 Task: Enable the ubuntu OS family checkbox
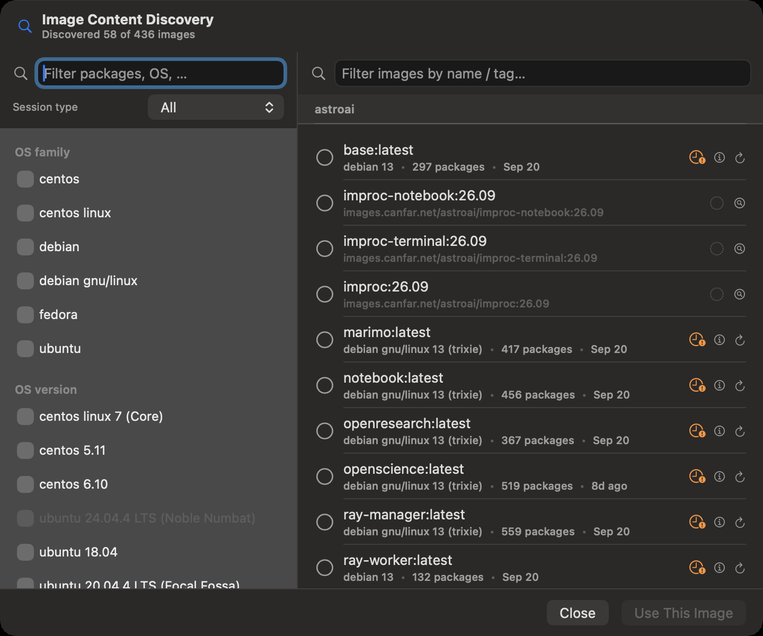25,348
